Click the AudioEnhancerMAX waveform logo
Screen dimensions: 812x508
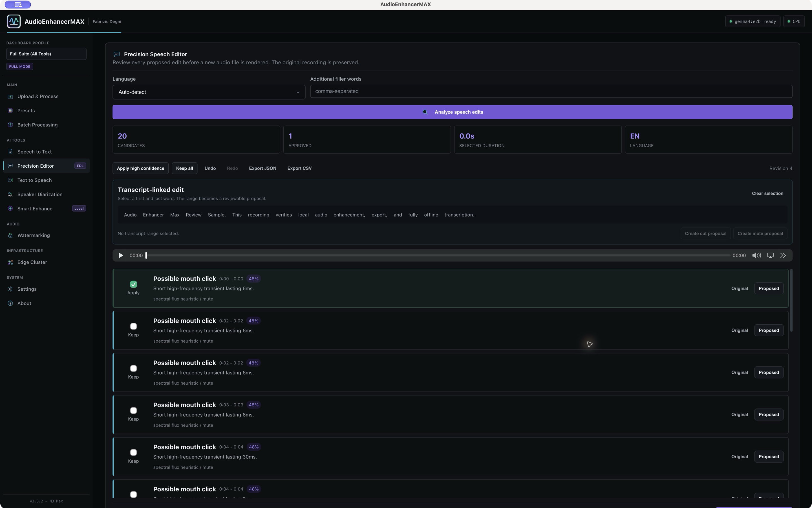pyautogui.click(x=14, y=21)
